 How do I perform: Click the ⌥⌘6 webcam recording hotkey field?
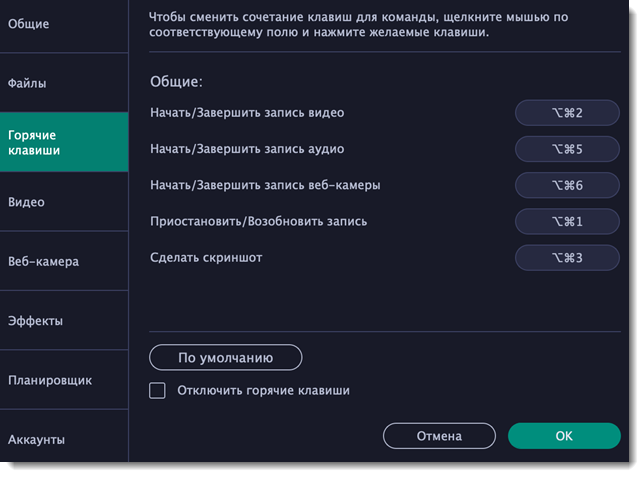(567, 185)
